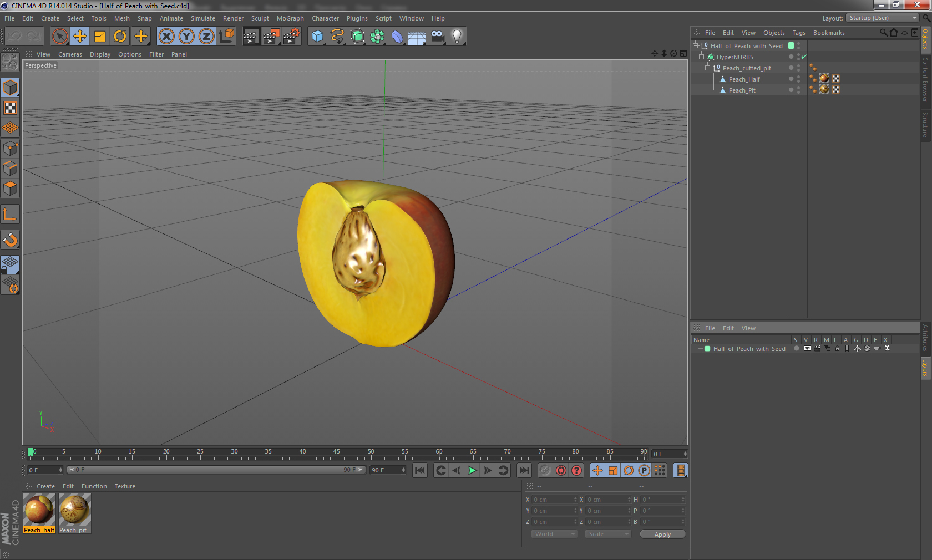Viewport: 932px width, 560px height.
Task: Toggle the layer's view visibility
Action: coord(807,349)
